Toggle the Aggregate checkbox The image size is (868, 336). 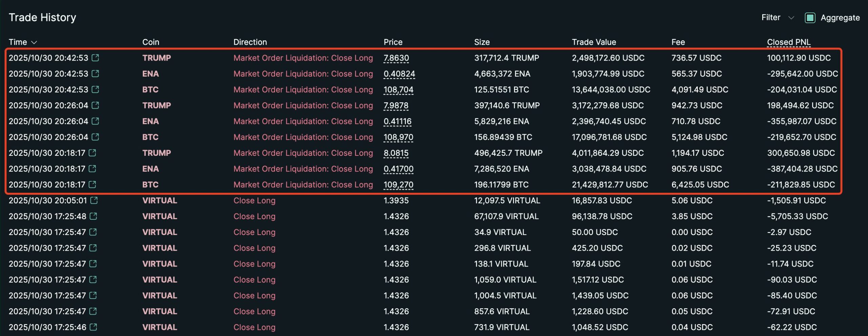click(x=810, y=18)
